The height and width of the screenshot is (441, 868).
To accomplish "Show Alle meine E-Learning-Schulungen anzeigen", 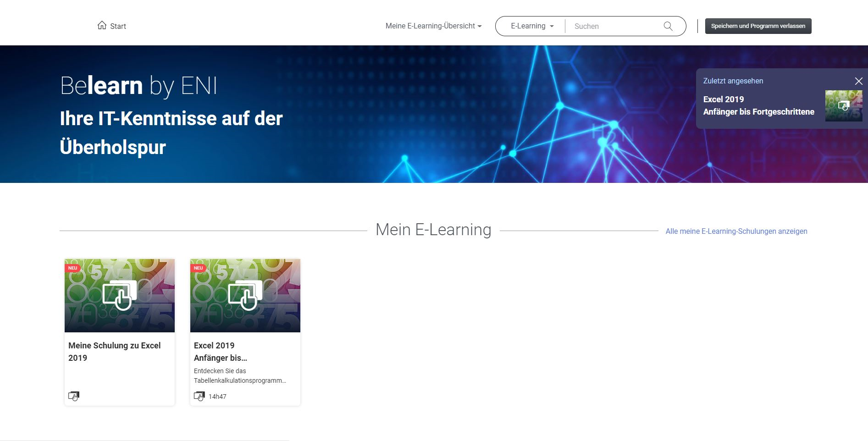I will click(x=736, y=231).
